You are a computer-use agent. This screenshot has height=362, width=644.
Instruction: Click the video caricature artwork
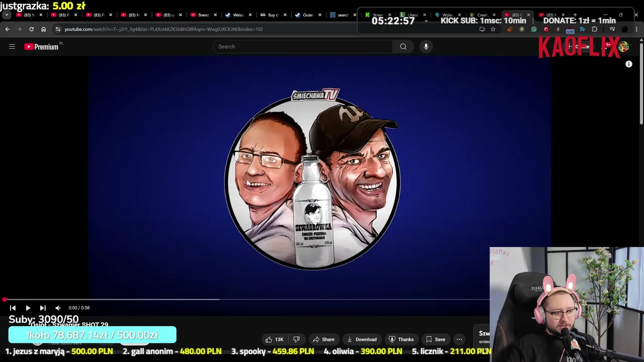click(x=313, y=179)
